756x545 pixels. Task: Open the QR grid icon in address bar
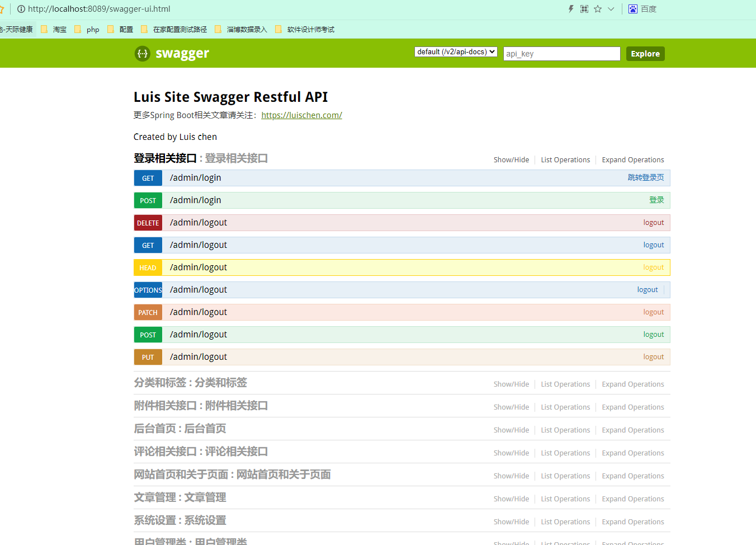point(584,9)
